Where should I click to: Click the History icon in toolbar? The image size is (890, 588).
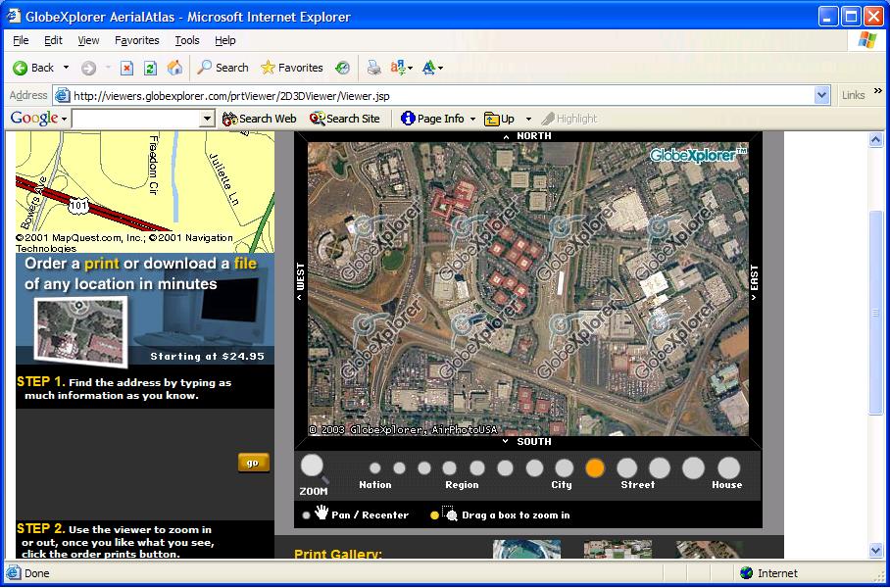pos(342,68)
